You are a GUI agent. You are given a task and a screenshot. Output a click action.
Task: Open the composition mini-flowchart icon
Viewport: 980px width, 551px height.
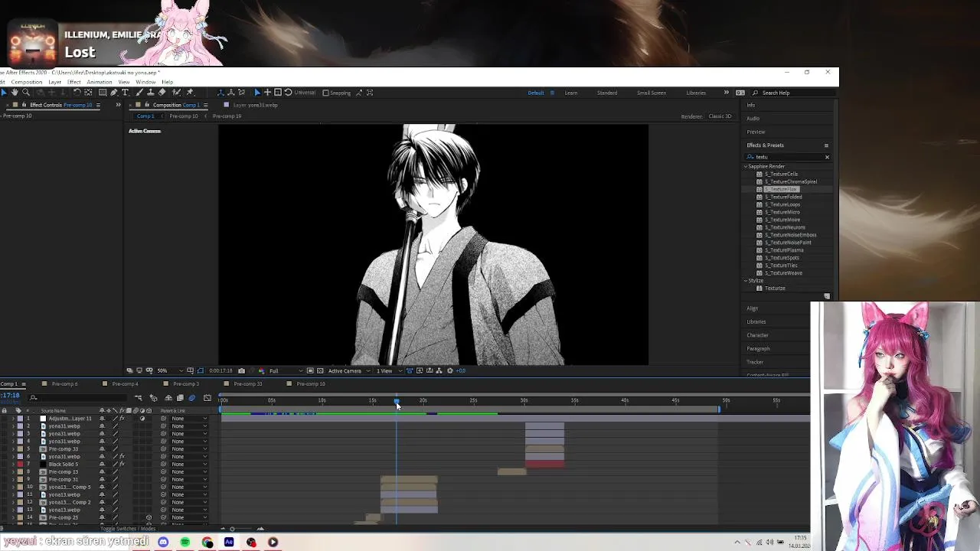point(139,398)
